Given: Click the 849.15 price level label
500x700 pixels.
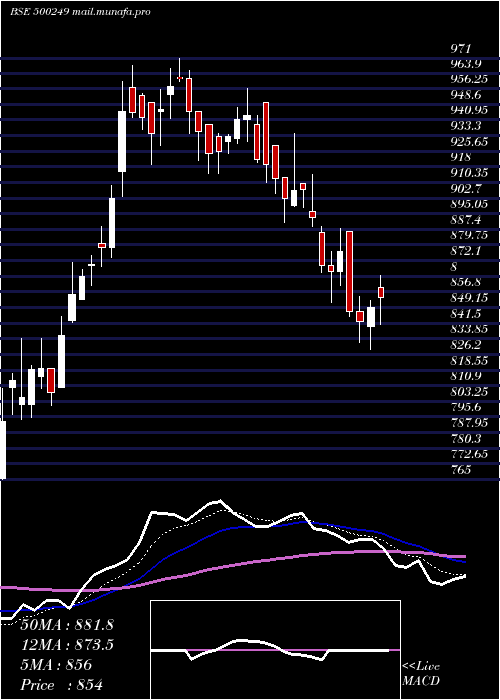Looking at the screenshot, I should click(x=468, y=297).
